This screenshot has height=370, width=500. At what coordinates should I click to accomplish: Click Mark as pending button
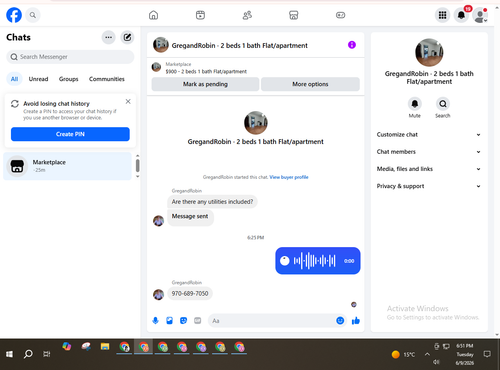[205, 84]
